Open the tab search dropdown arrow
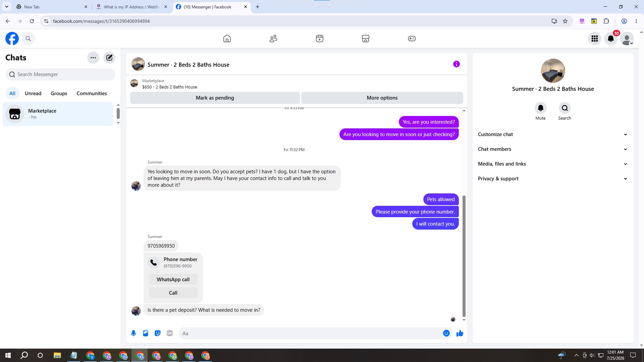The width and height of the screenshot is (644, 362). click(7, 7)
